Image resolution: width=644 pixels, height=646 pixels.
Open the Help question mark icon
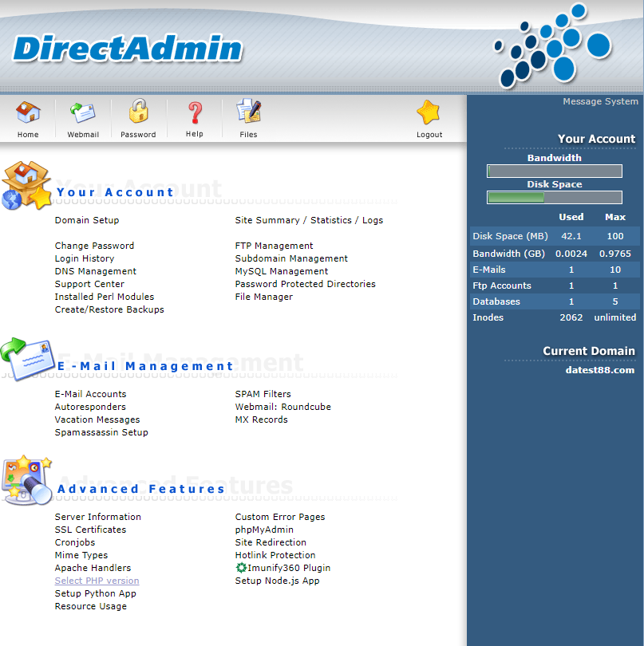click(x=195, y=113)
